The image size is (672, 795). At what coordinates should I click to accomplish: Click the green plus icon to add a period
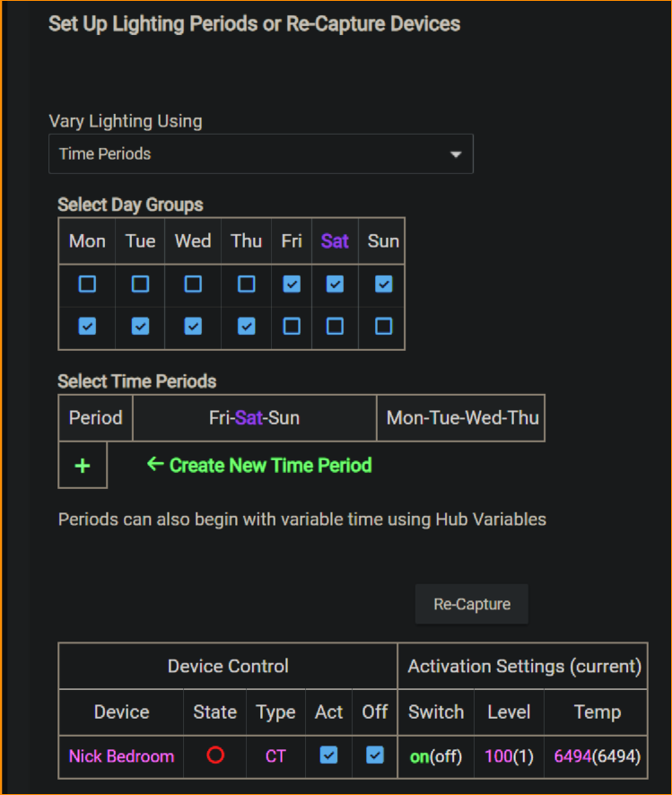tap(83, 466)
